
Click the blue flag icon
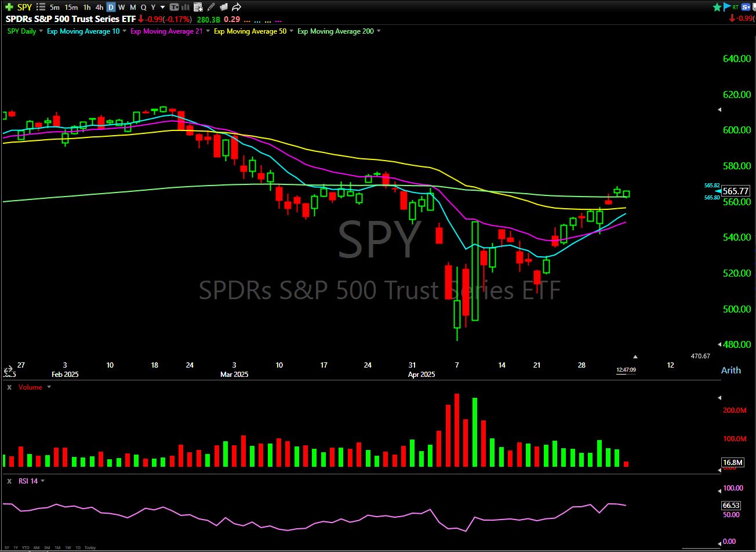727,7
